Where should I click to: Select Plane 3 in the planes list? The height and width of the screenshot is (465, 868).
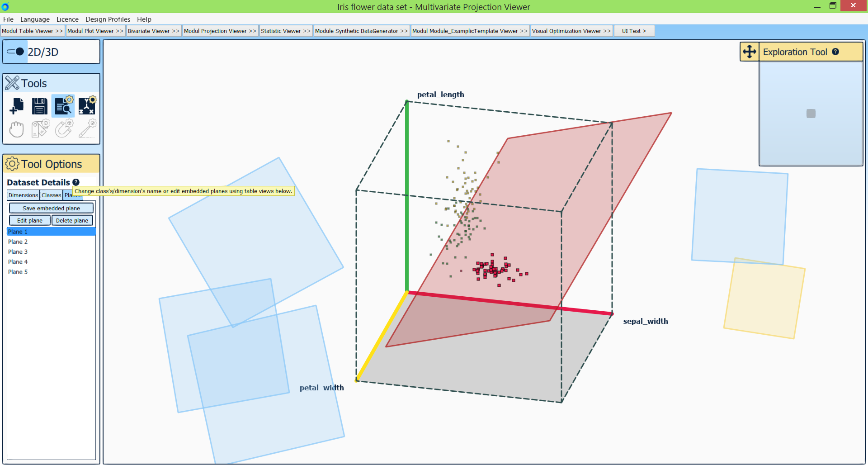point(18,252)
